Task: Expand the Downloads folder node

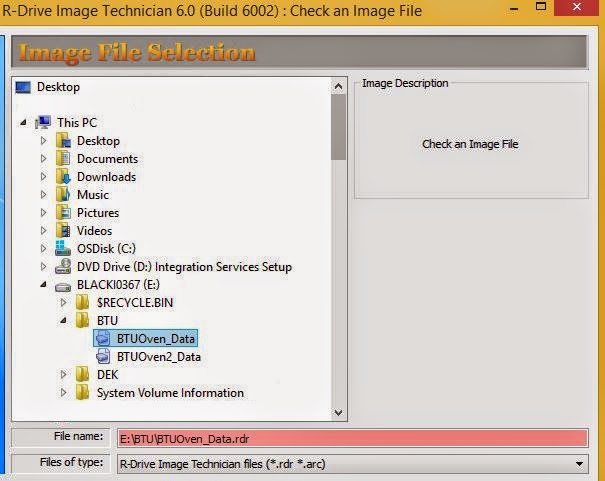Action: 43,177
